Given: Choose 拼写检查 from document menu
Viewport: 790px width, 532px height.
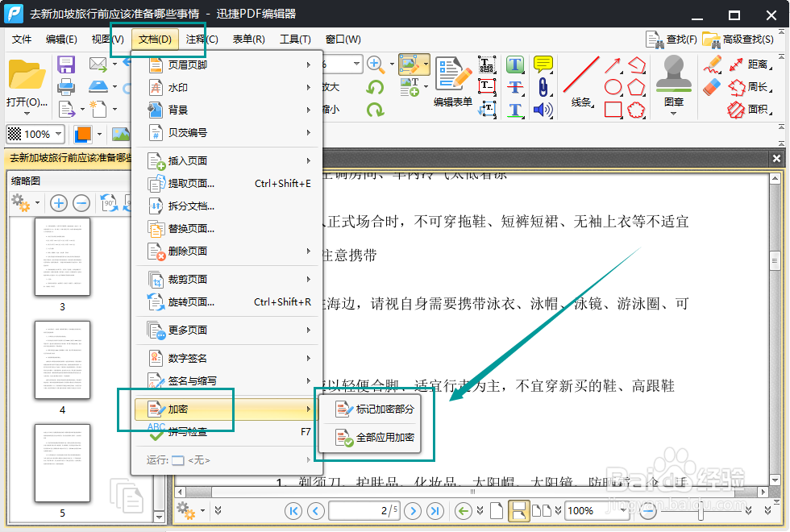Looking at the screenshot, I should click(x=228, y=432).
